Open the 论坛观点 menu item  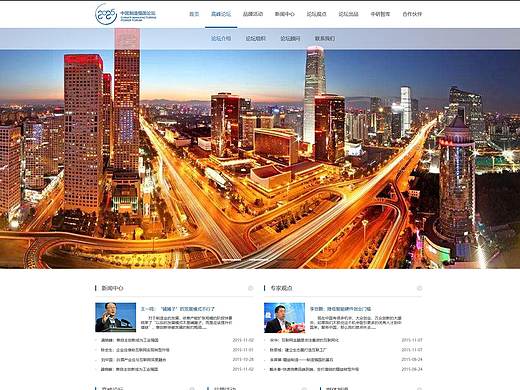pyautogui.click(x=316, y=14)
